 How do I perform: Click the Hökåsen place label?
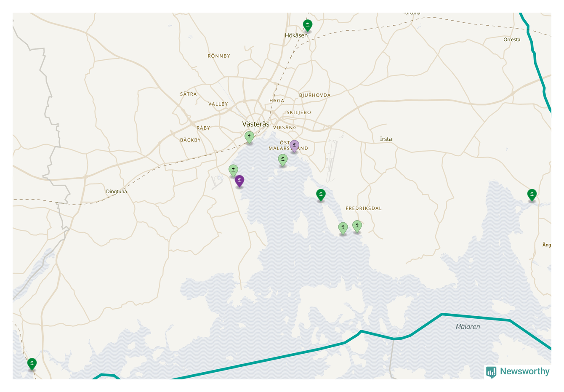pos(296,35)
